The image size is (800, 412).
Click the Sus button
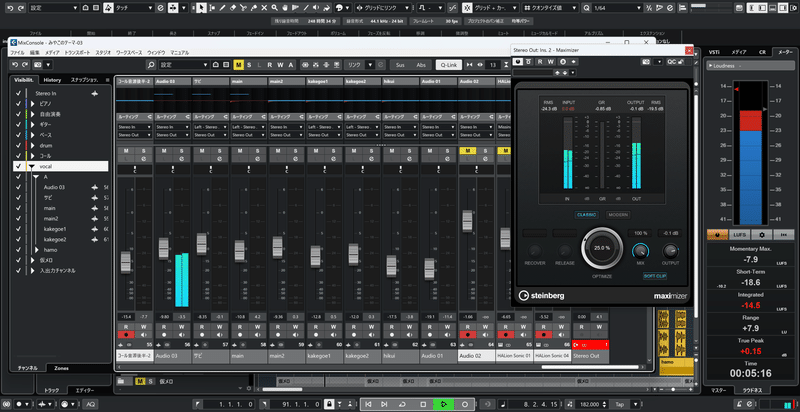[x=400, y=65]
